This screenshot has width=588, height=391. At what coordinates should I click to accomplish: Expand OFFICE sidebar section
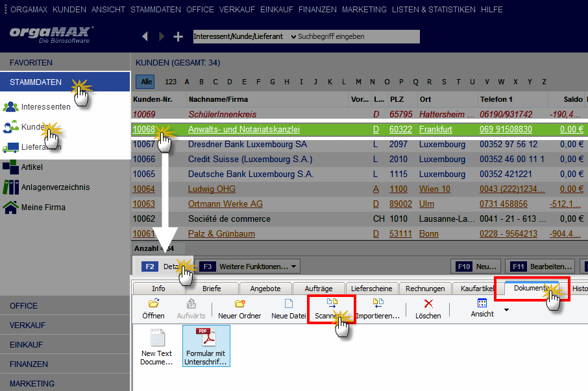click(65, 305)
